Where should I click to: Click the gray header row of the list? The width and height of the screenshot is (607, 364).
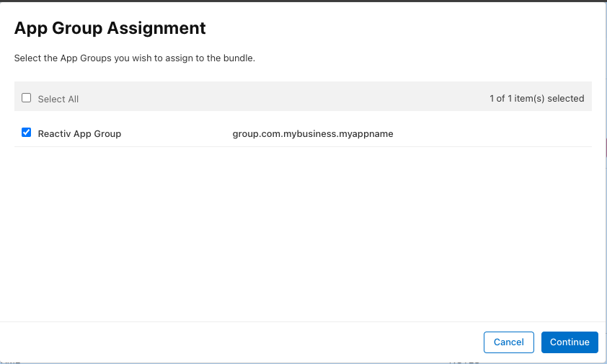(288, 97)
